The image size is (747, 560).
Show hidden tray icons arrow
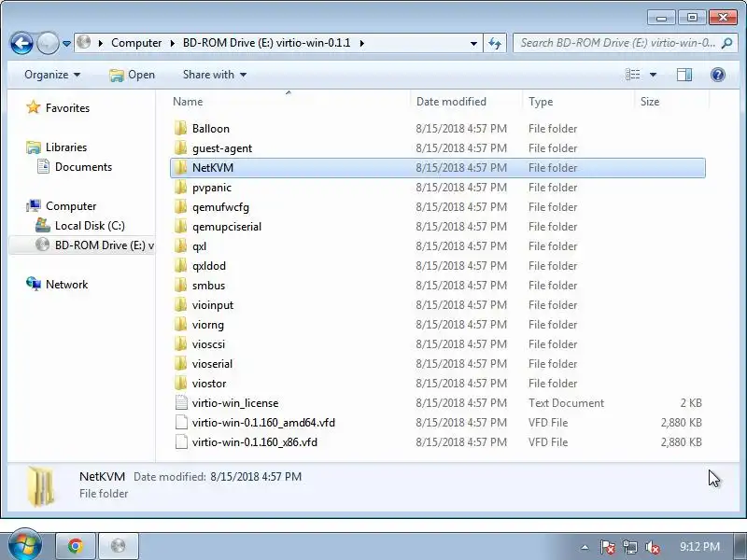point(585,547)
